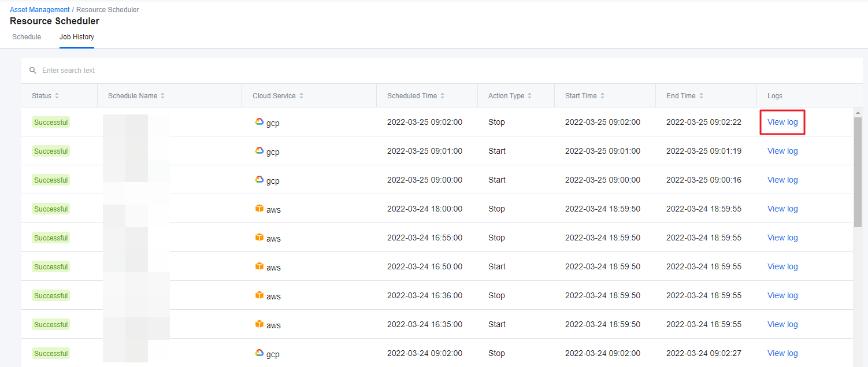Click the search magnifier icon
The image size is (868, 367).
pos(33,71)
